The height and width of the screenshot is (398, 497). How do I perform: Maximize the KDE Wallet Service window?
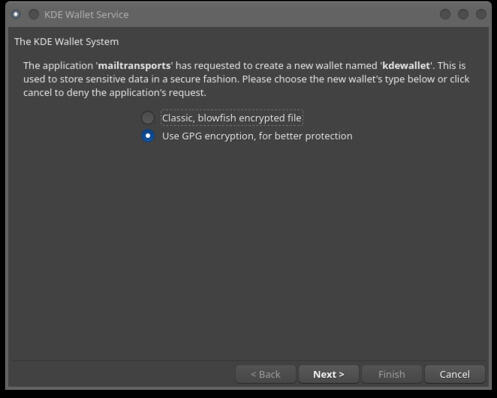[x=463, y=14]
